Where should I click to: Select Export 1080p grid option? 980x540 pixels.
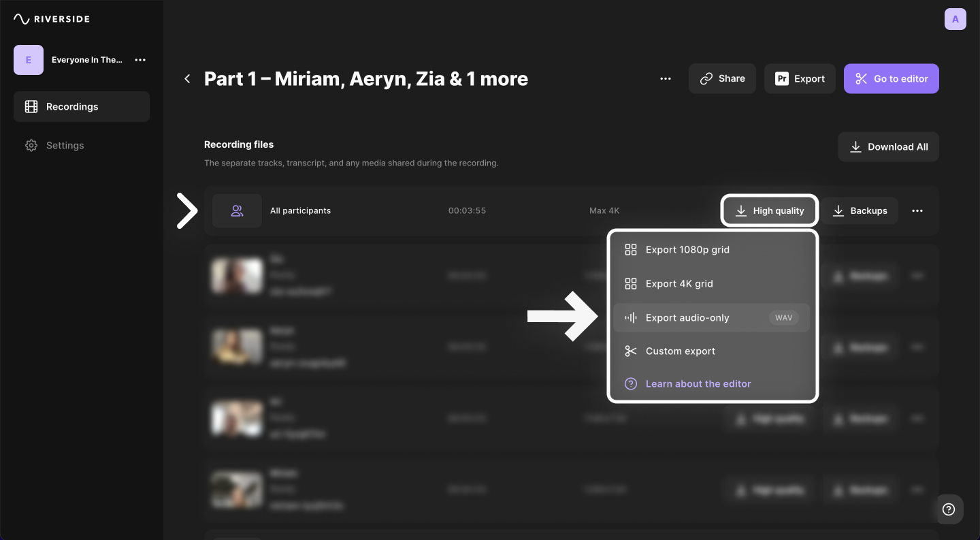click(687, 250)
